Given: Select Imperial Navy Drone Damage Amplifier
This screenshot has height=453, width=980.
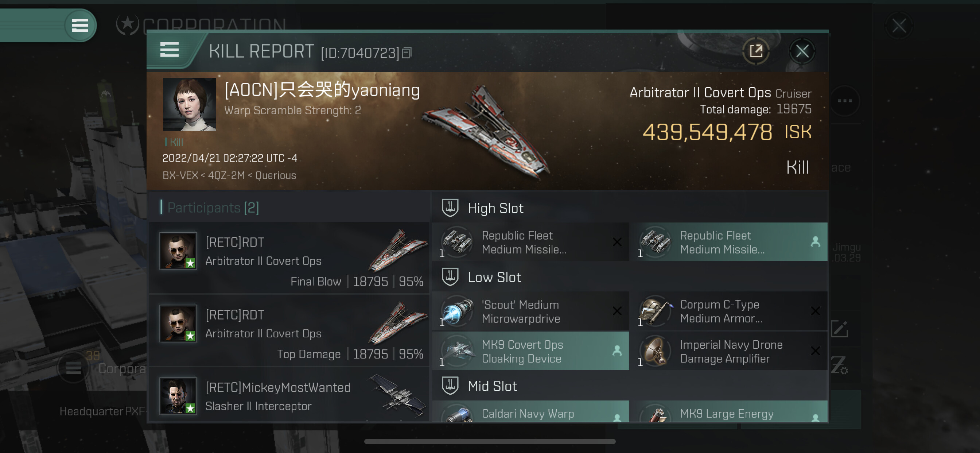Looking at the screenshot, I should (729, 351).
